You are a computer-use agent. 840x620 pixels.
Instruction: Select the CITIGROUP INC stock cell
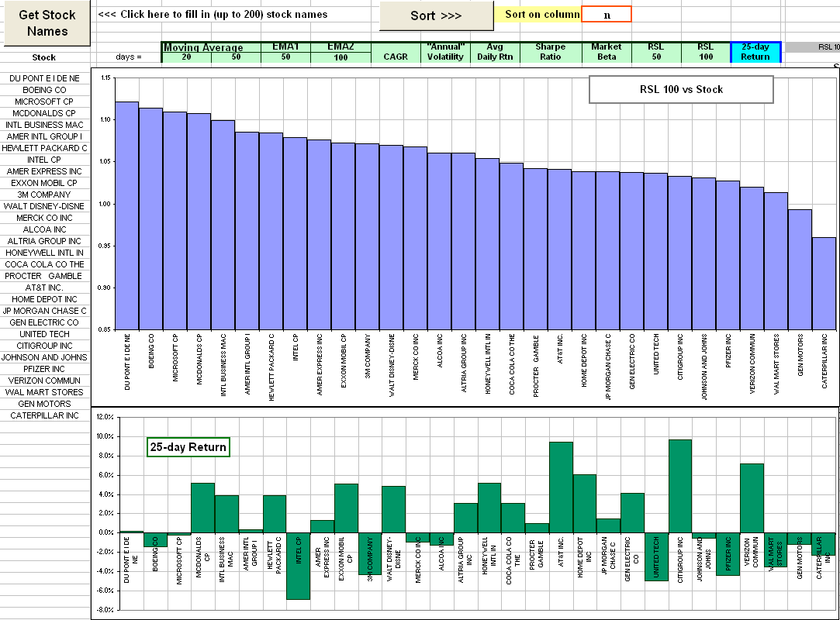click(44, 346)
